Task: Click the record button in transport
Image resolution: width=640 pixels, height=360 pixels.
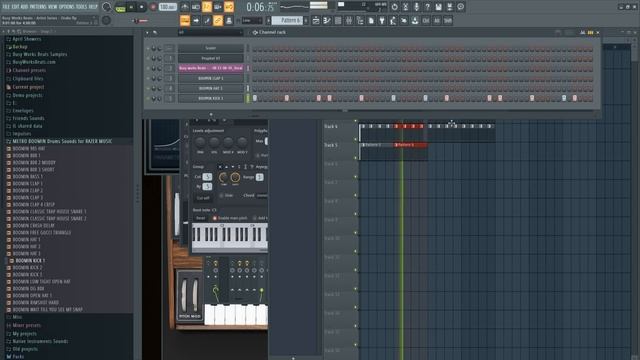Action: pos(153,7)
